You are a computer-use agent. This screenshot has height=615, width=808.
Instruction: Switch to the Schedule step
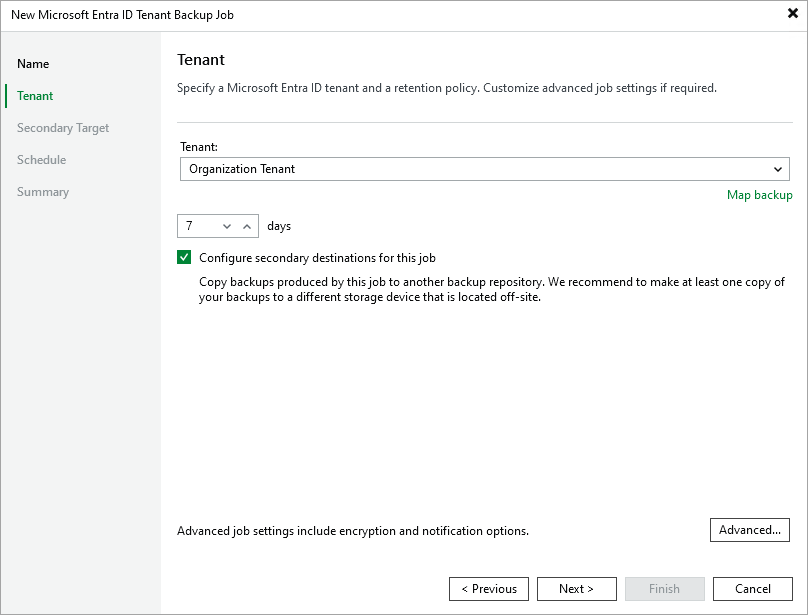coord(41,159)
